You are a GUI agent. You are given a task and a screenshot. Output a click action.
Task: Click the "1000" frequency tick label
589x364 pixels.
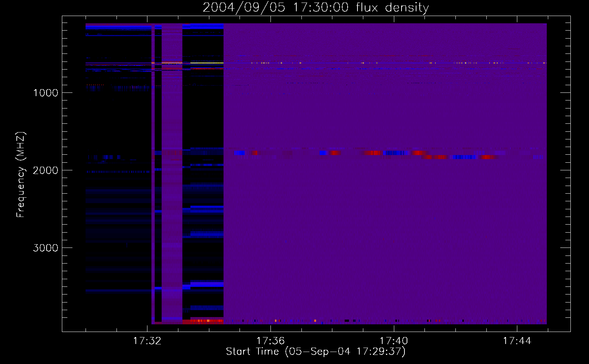(x=46, y=93)
